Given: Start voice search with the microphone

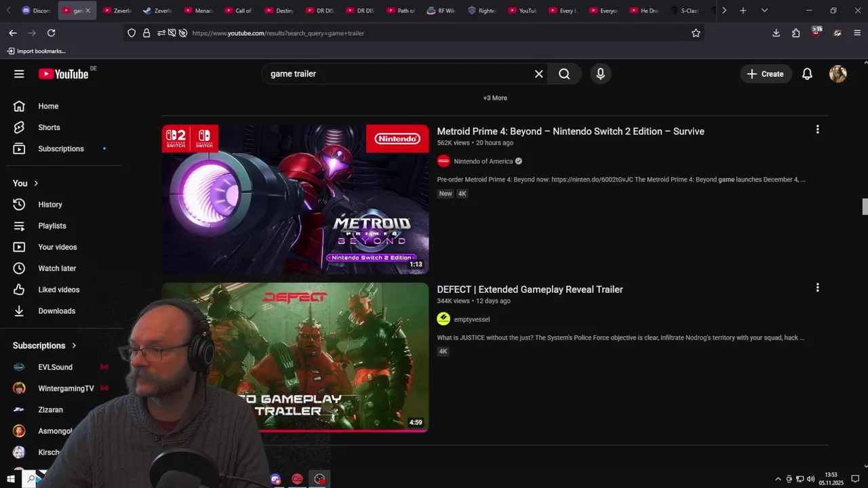Looking at the screenshot, I should click(600, 74).
